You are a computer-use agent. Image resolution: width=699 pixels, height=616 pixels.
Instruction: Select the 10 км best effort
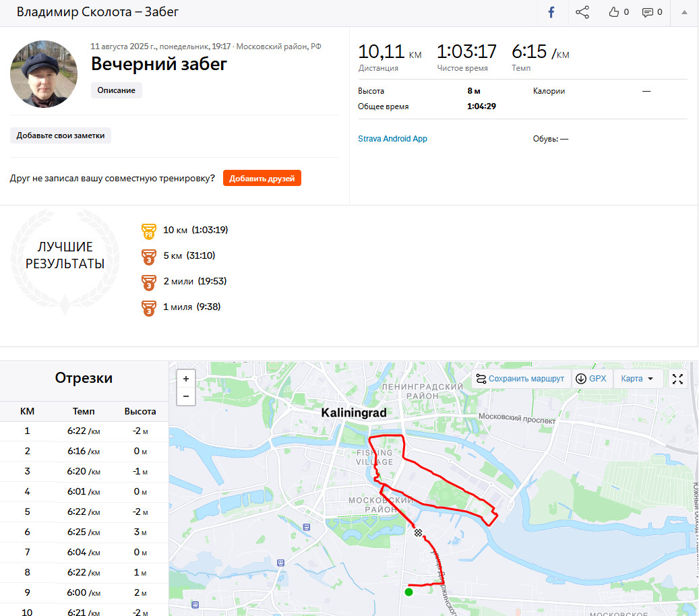(195, 230)
